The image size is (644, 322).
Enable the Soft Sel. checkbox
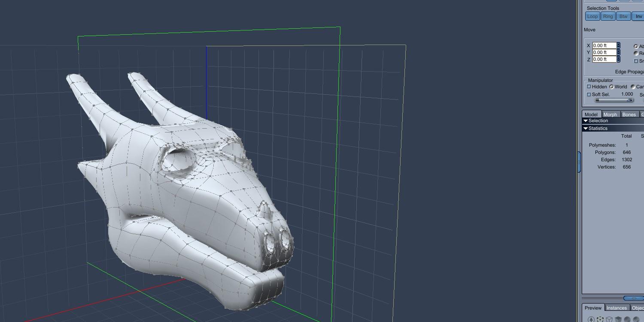[589, 94]
